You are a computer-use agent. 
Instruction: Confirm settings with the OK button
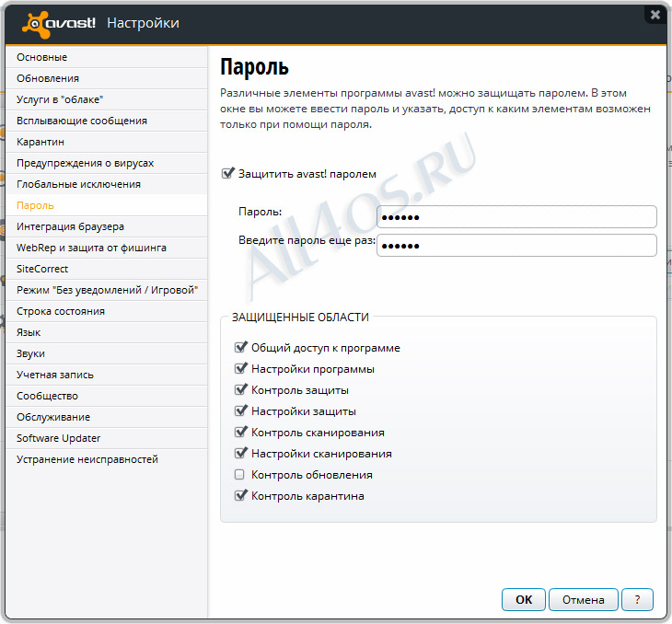coord(523,599)
